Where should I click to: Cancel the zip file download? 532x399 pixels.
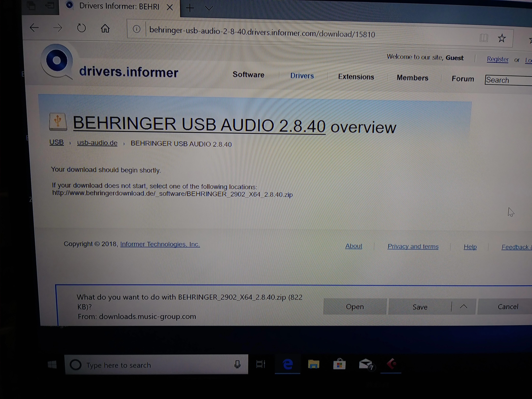(x=508, y=307)
